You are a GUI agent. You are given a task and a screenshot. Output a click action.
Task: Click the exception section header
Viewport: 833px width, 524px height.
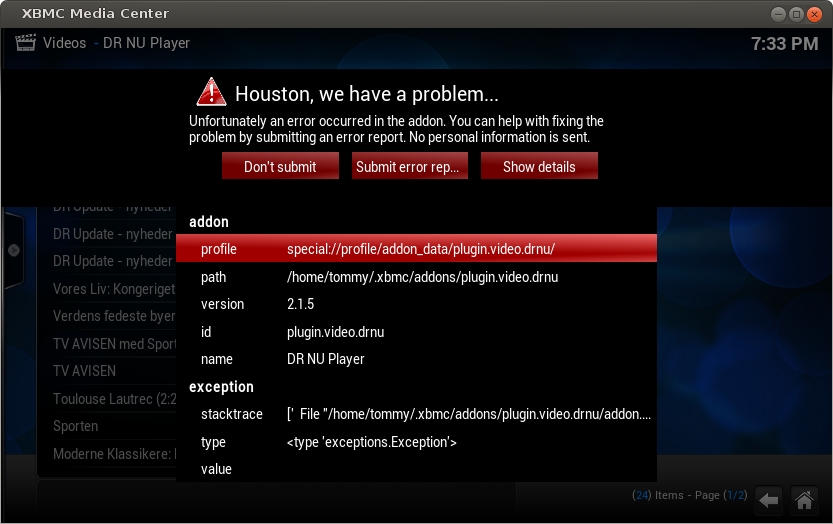coord(221,387)
